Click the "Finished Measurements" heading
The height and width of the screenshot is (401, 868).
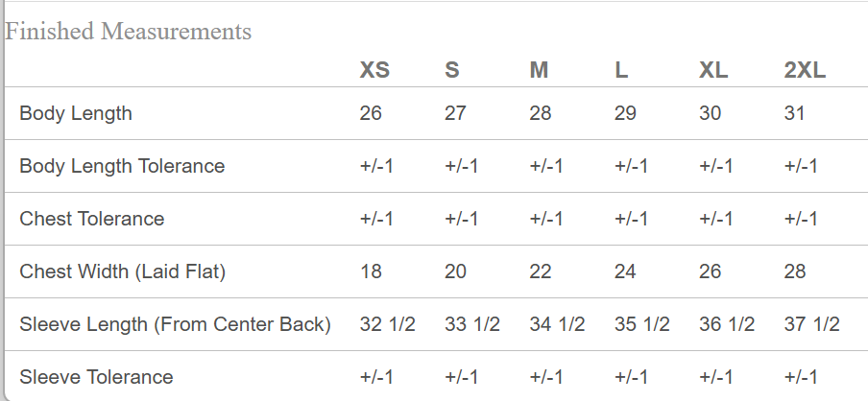(129, 32)
